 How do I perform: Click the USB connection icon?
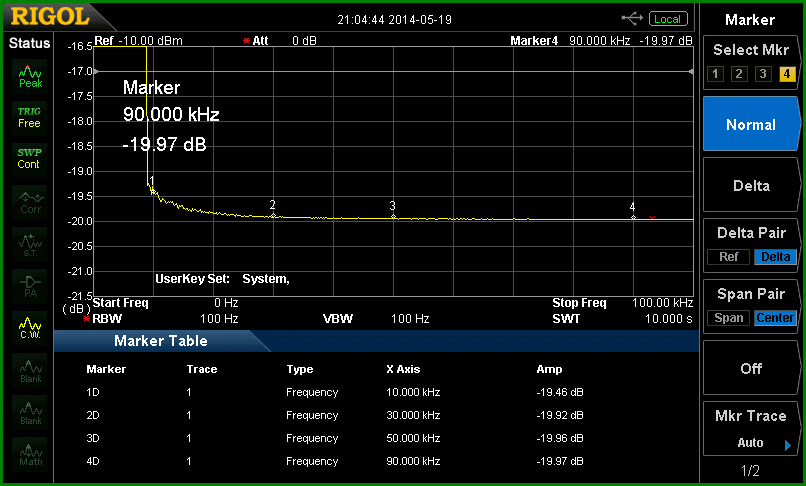click(x=632, y=19)
